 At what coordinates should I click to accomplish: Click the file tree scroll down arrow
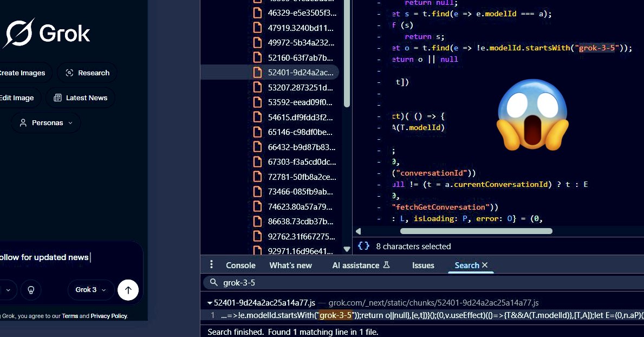pyautogui.click(x=347, y=249)
